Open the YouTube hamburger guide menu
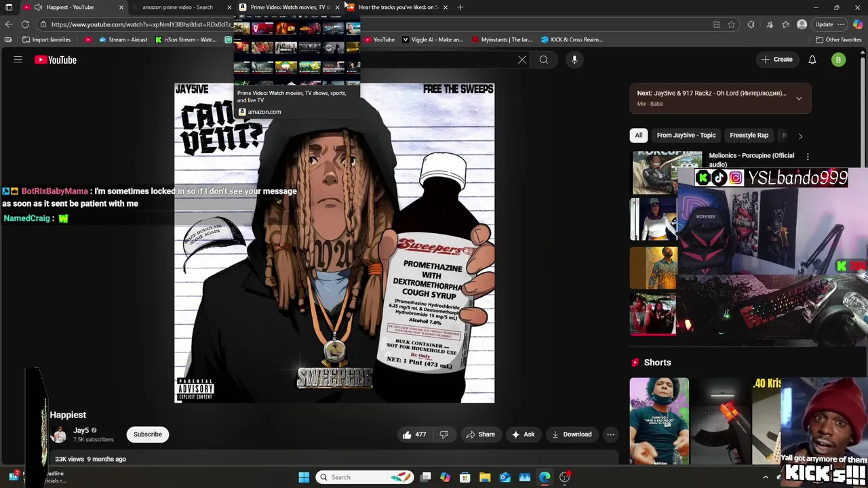The height and width of the screenshot is (488, 868). click(18, 60)
